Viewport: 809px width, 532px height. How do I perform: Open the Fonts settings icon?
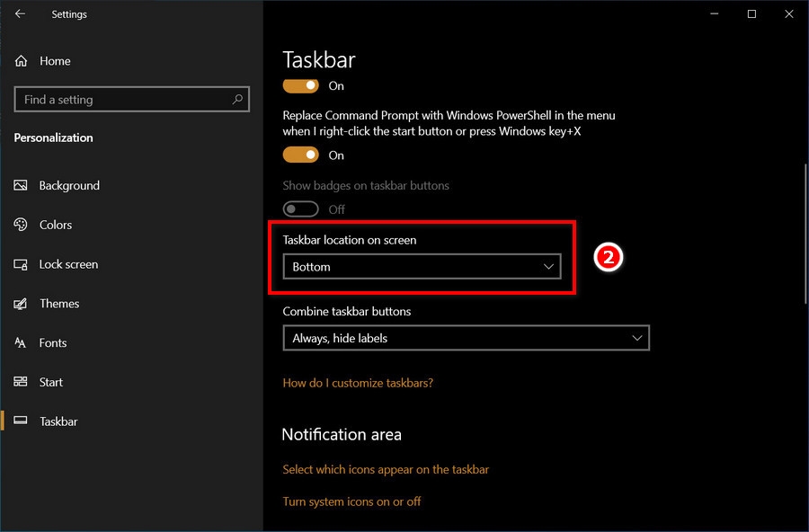22,342
